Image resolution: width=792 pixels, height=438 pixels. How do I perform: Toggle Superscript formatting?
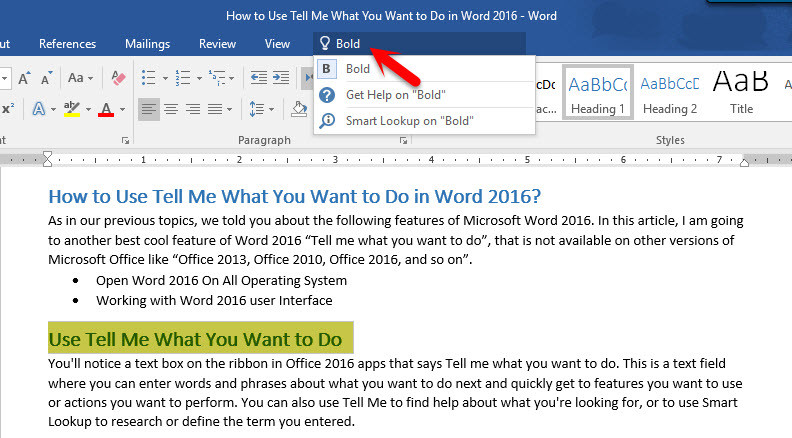8,109
